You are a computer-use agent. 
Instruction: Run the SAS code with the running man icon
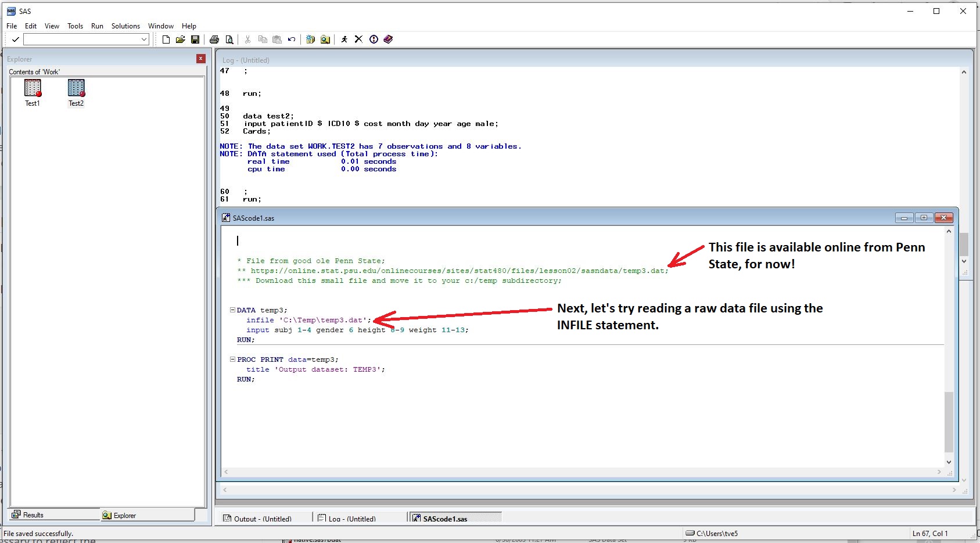pyautogui.click(x=344, y=39)
